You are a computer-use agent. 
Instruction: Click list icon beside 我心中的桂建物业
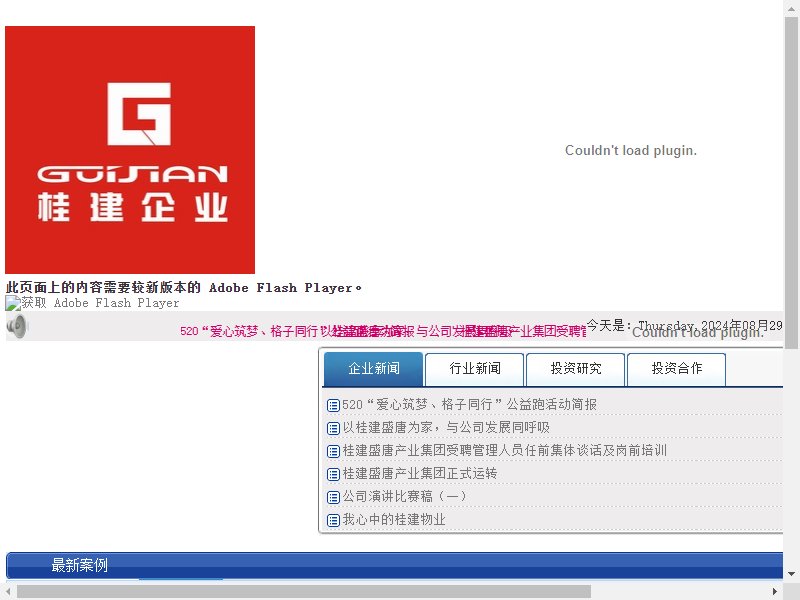tap(333, 520)
